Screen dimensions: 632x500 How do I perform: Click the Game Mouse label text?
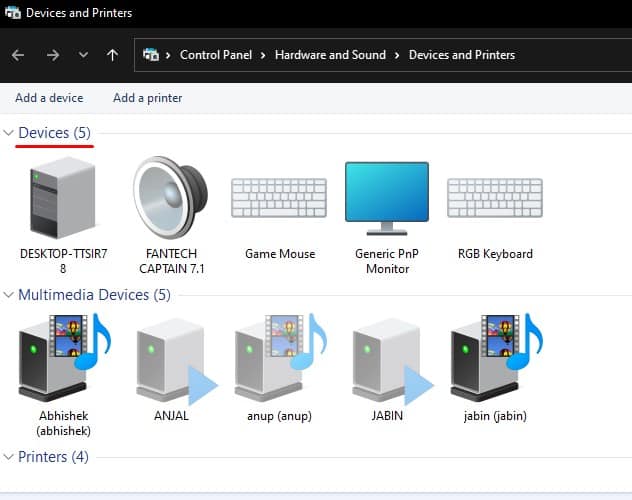280,254
